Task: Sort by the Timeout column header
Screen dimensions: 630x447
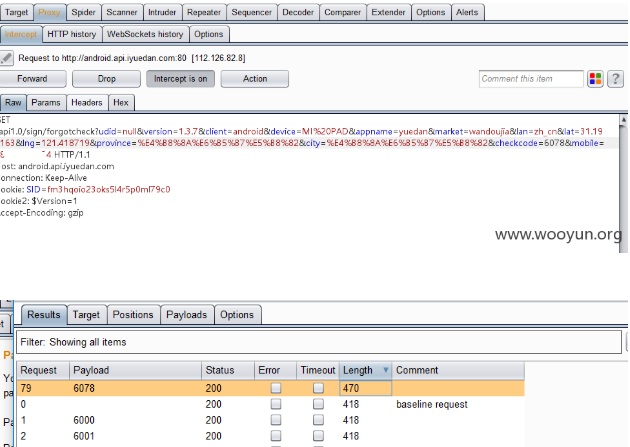Action: [x=318, y=370]
